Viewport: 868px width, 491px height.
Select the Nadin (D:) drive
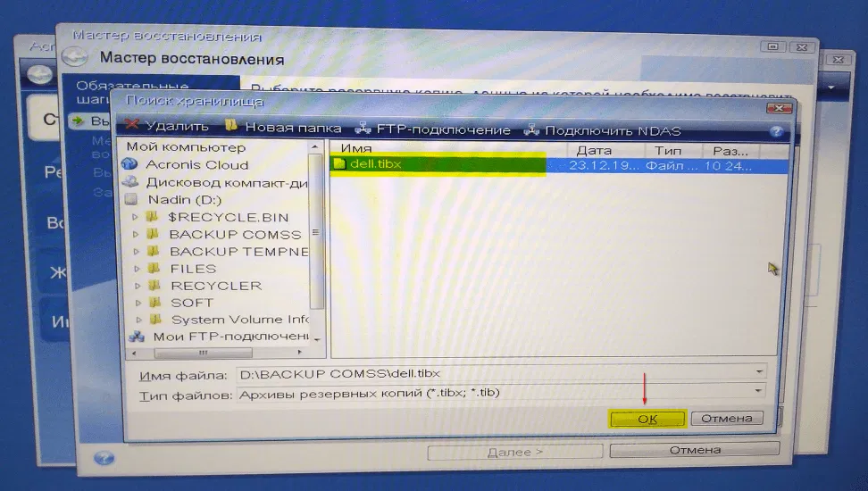tap(184, 199)
